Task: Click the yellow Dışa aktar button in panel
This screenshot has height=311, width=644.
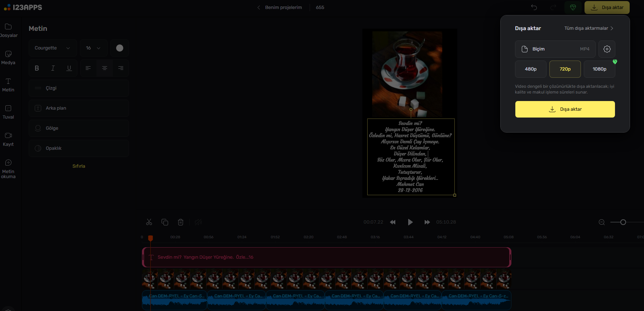Action: (x=565, y=109)
